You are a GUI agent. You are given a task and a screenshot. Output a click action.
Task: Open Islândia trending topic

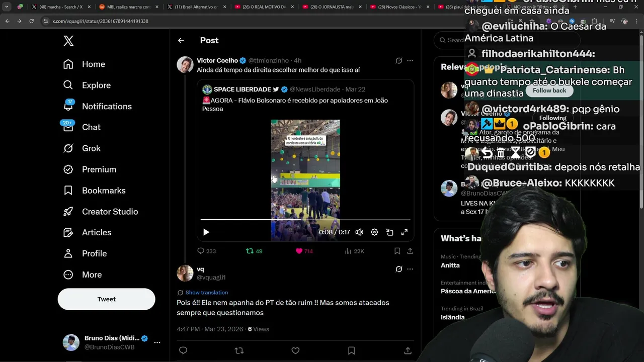(x=453, y=317)
